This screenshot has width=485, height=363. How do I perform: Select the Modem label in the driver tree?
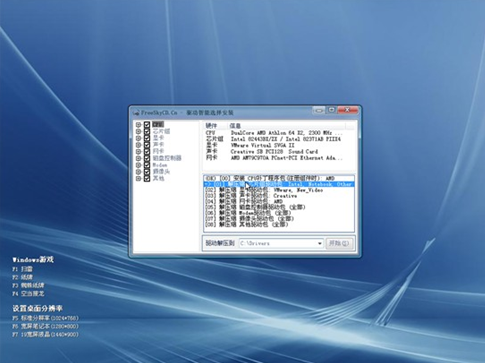click(160, 165)
